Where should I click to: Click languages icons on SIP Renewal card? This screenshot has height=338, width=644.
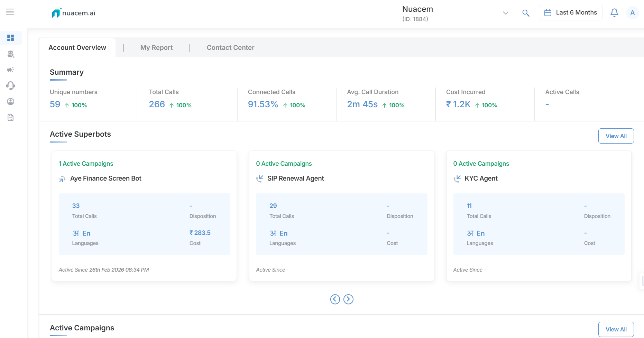278,234
